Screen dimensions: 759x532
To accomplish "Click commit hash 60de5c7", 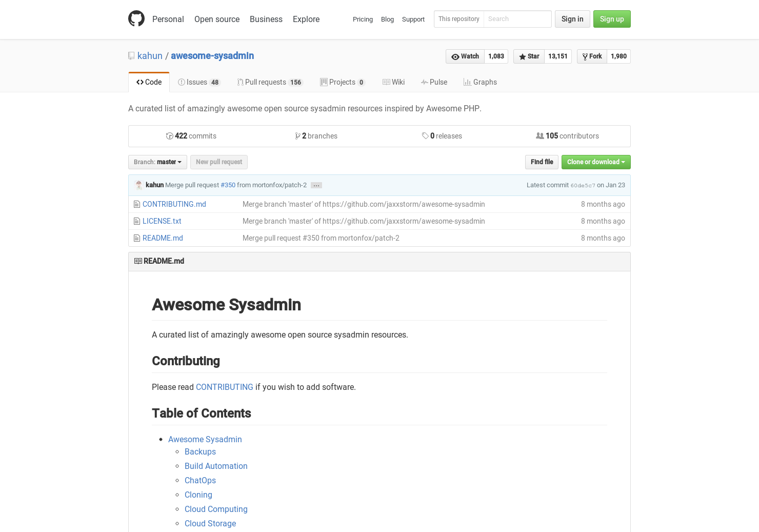I will tap(583, 185).
